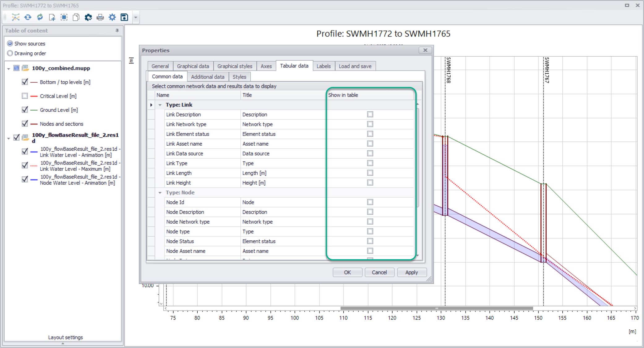Toggle the Bottom / top levels checkbox

(25, 82)
